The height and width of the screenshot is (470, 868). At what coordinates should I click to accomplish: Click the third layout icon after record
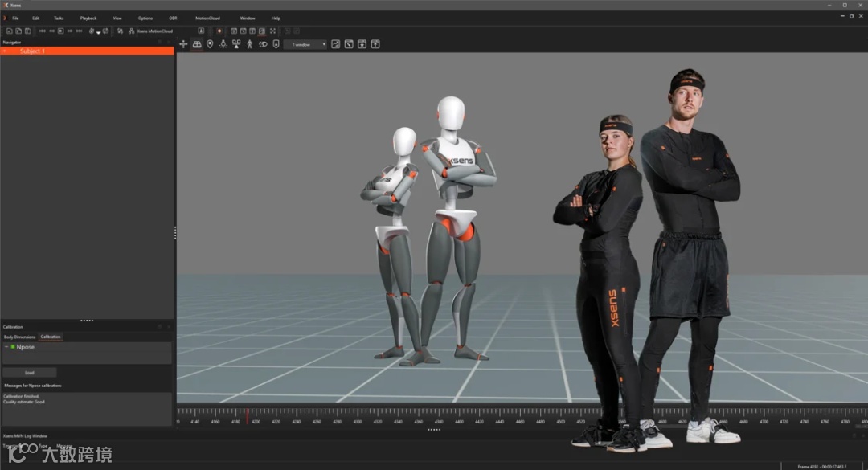pyautogui.click(x=252, y=31)
